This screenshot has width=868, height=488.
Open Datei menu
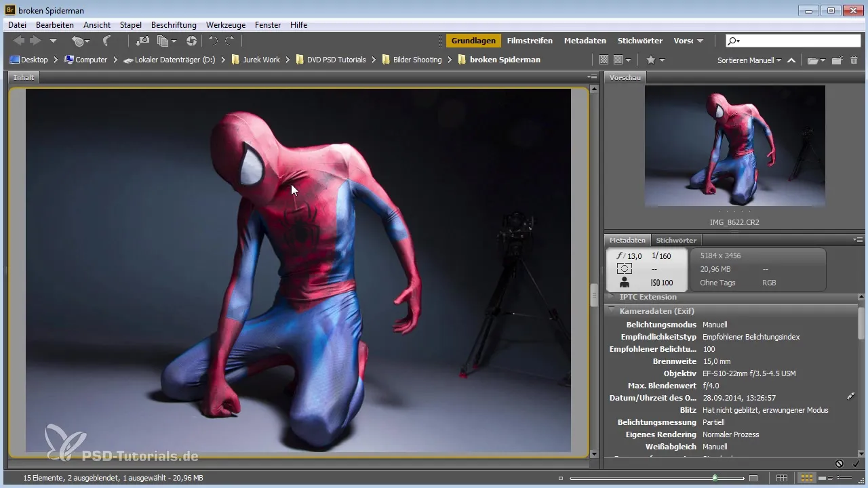point(18,25)
